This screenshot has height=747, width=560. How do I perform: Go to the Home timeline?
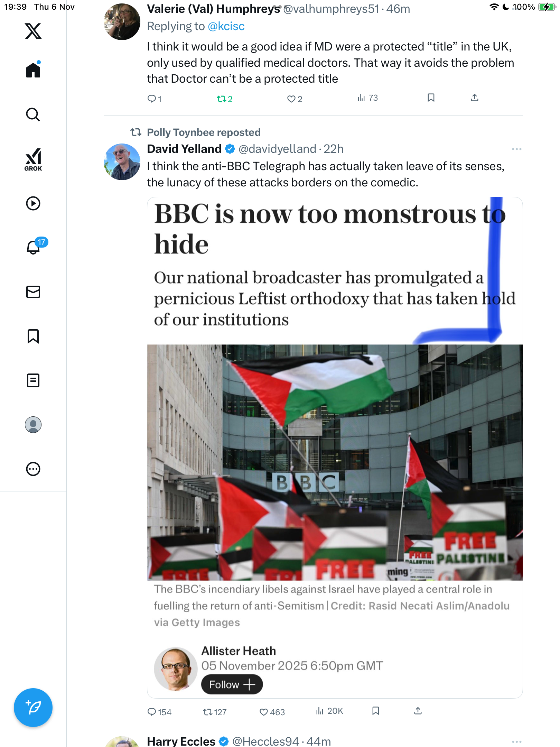point(33,70)
